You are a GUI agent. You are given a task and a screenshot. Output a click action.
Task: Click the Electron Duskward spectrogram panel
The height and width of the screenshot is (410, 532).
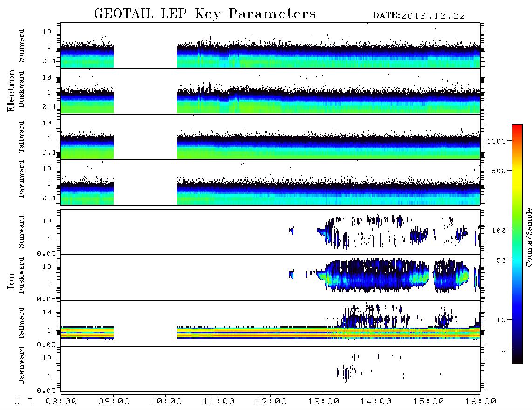coord(270,91)
